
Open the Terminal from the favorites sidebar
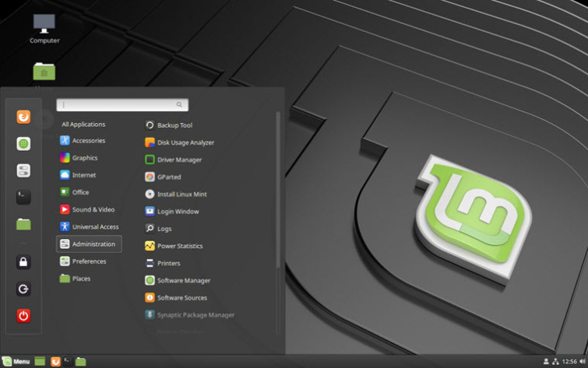point(23,197)
